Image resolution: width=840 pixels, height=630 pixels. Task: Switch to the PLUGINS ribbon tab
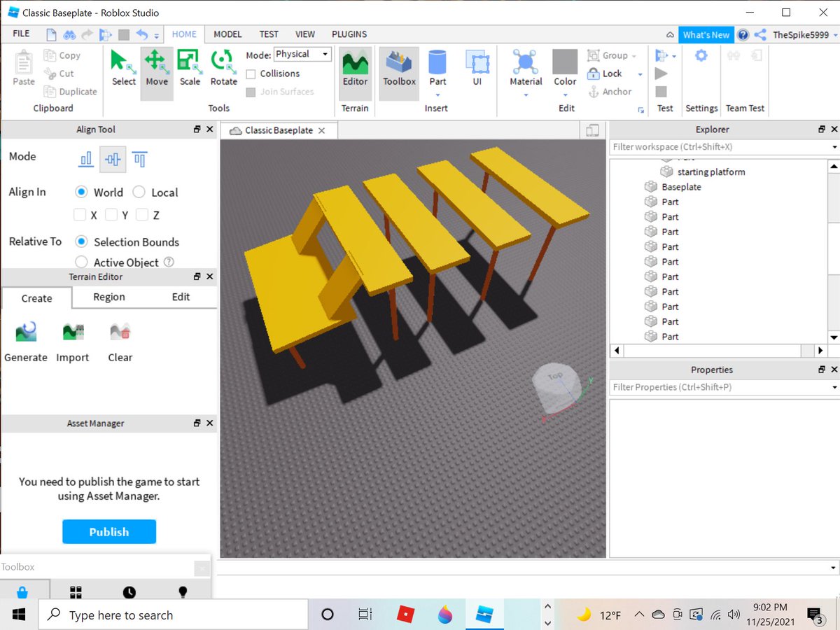click(349, 34)
